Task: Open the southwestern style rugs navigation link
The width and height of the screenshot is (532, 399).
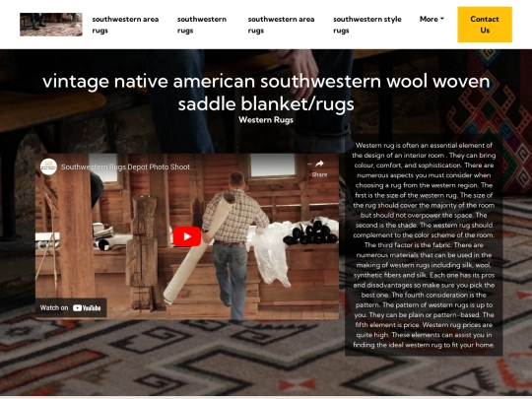Action: click(367, 25)
